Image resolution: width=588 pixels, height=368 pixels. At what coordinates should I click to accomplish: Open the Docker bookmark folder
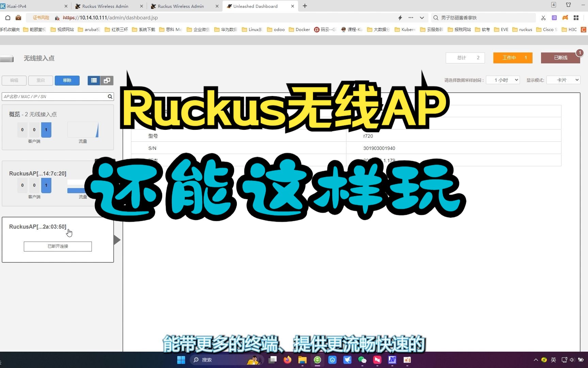pos(299,30)
